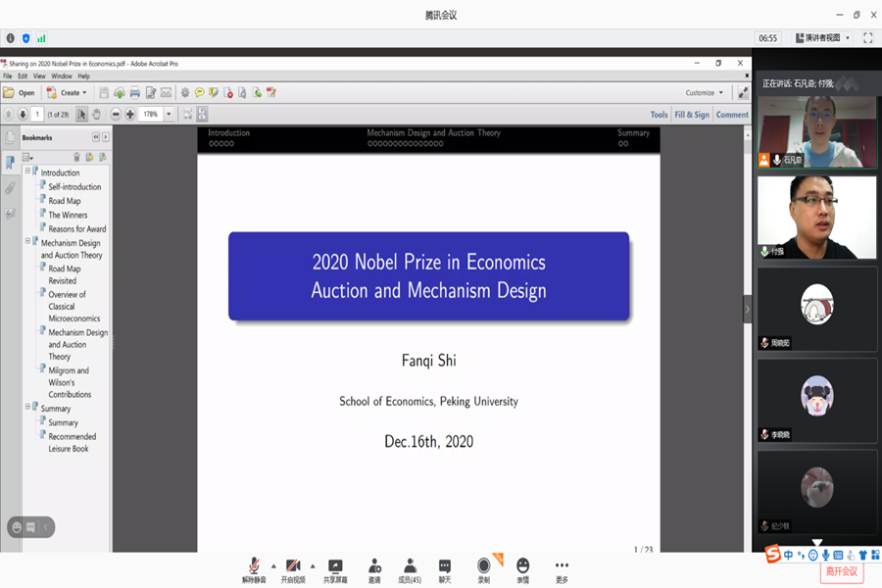Screen dimensions: 882x588
Task: Open the Tools pane link
Action: [x=659, y=115]
